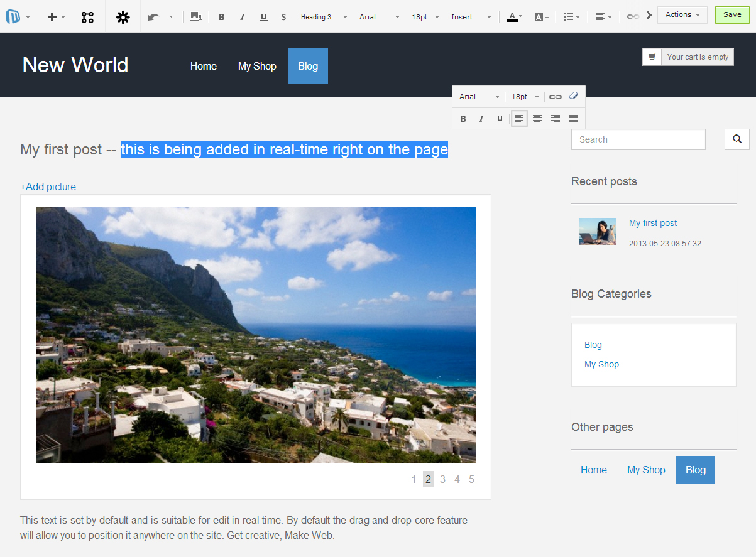Enable center alignment in floating toolbar
The image size is (756, 557).
(x=537, y=118)
